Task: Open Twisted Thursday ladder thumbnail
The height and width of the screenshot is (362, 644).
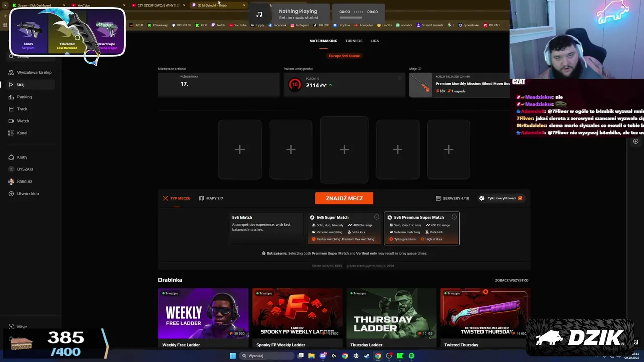Action: pyautogui.click(x=486, y=313)
